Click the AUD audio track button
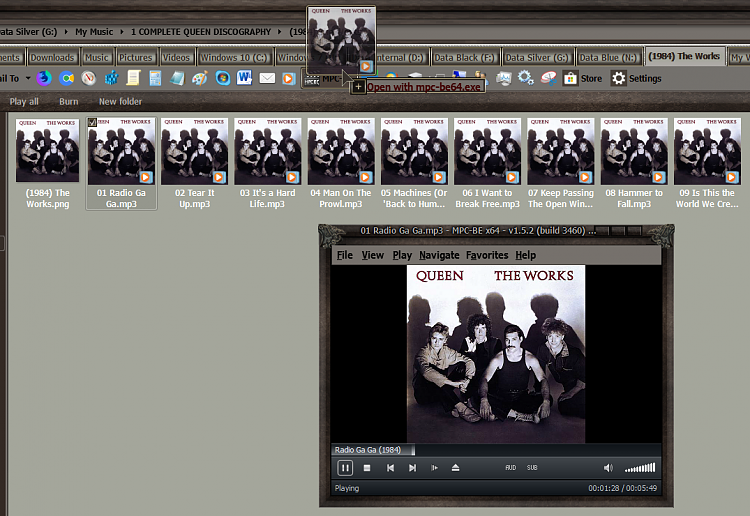750x516 pixels. 510,468
